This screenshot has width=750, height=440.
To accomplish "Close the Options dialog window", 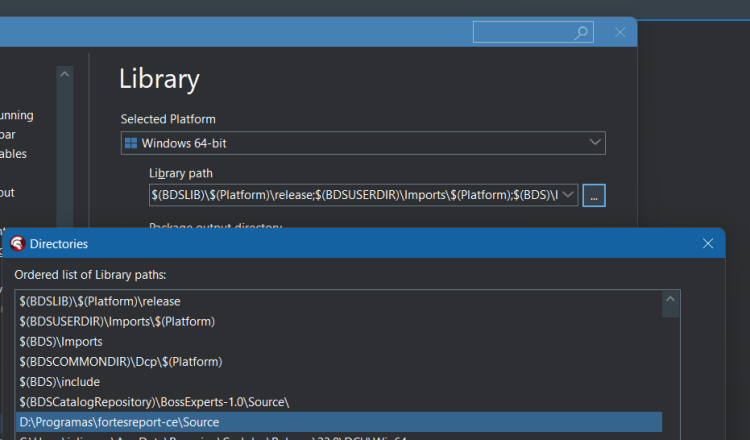I will [x=620, y=33].
